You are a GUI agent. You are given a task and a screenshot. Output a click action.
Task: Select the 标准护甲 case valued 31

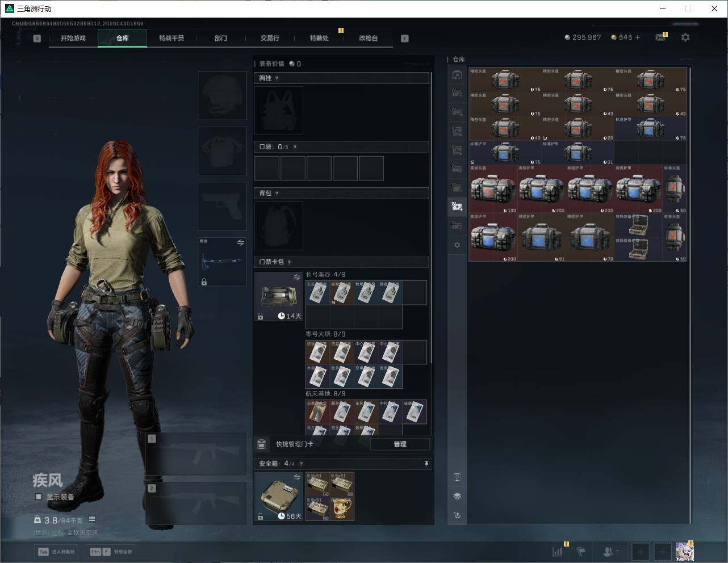578,153
